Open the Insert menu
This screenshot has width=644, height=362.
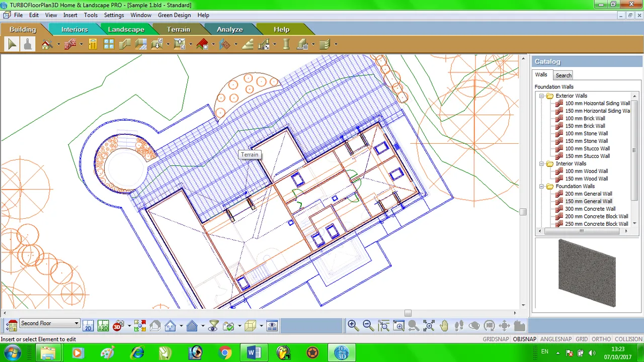[x=70, y=15]
